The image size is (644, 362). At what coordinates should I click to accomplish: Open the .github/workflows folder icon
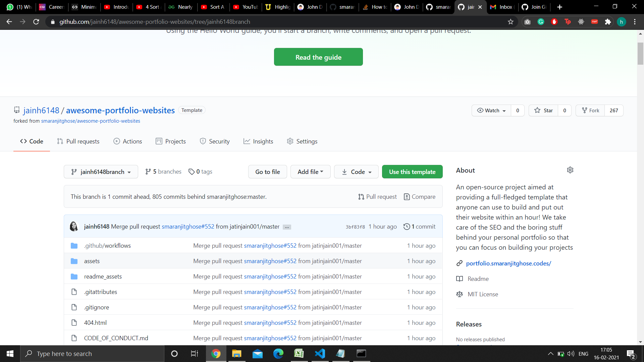click(74, 245)
